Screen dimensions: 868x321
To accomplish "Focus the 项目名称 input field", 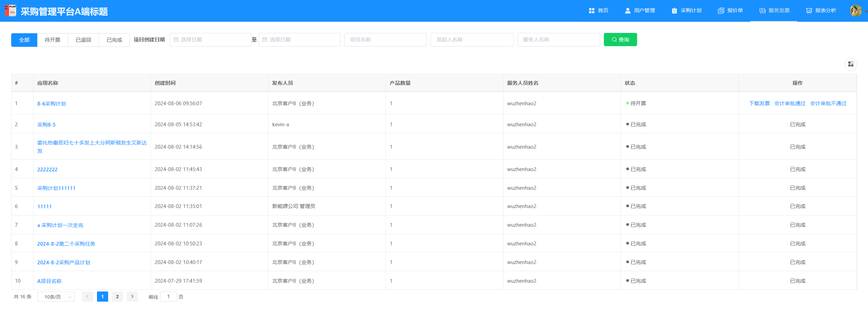I will [385, 40].
